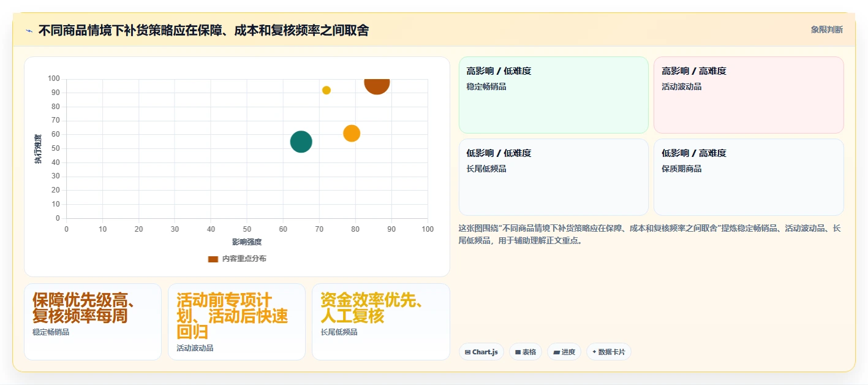Screen dimensions: 868x385
Task: Select the 低影响 / 低难度 quadrant card
Action: click(x=554, y=177)
